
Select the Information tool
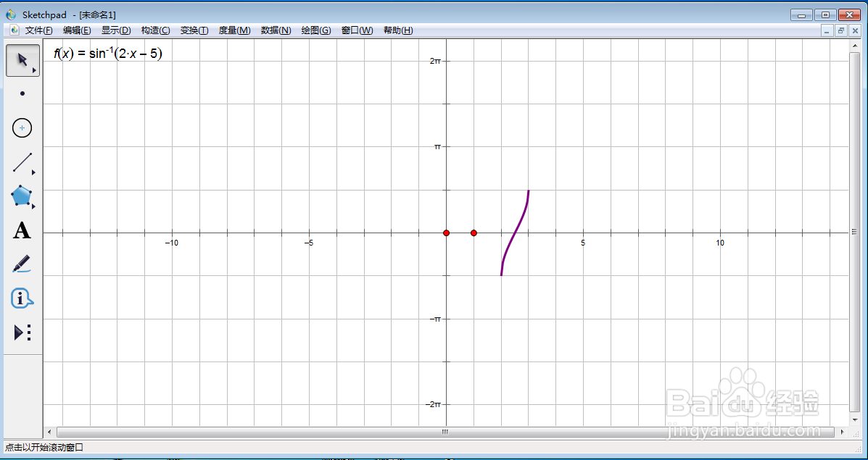pos(22,298)
